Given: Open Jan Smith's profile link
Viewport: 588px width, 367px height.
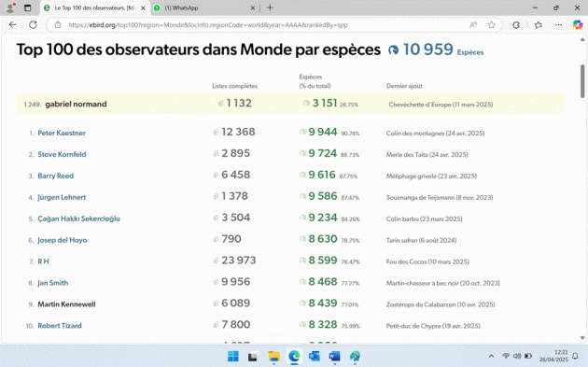Looking at the screenshot, I should click(53, 283).
